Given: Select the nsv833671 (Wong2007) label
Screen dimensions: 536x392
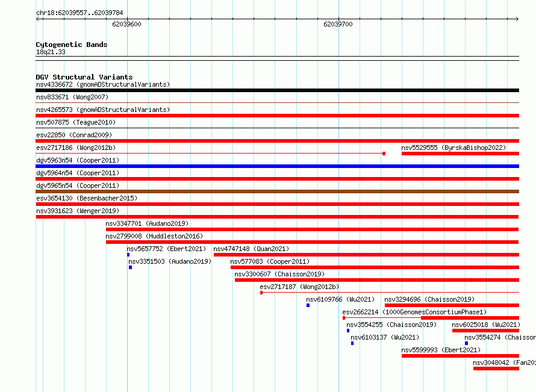Looking at the screenshot, I should pyautogui.click(x=72, y=97).
